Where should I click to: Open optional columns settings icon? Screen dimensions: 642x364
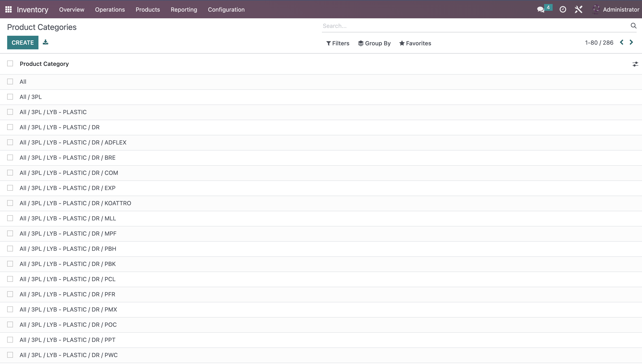click(x=635, y=64)
